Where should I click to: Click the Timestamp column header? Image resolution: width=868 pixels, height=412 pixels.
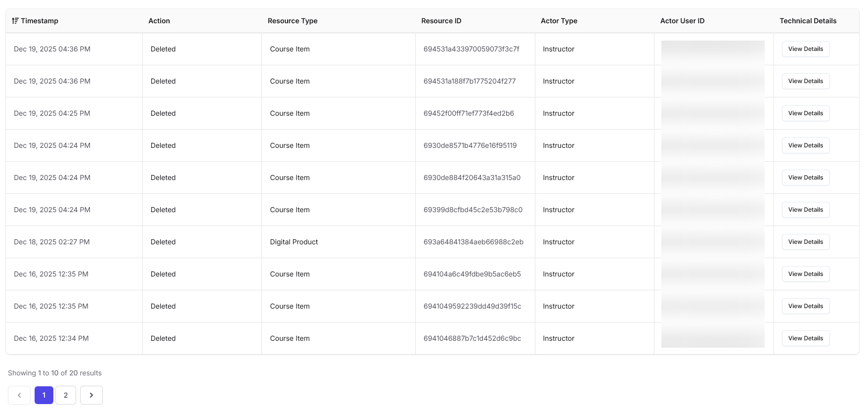tap(40, 21)
